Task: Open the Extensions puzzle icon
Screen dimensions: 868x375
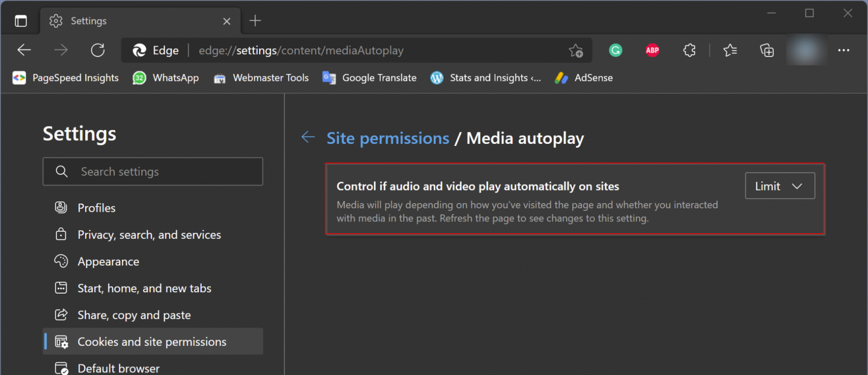Action: click(x=689, y=50)
